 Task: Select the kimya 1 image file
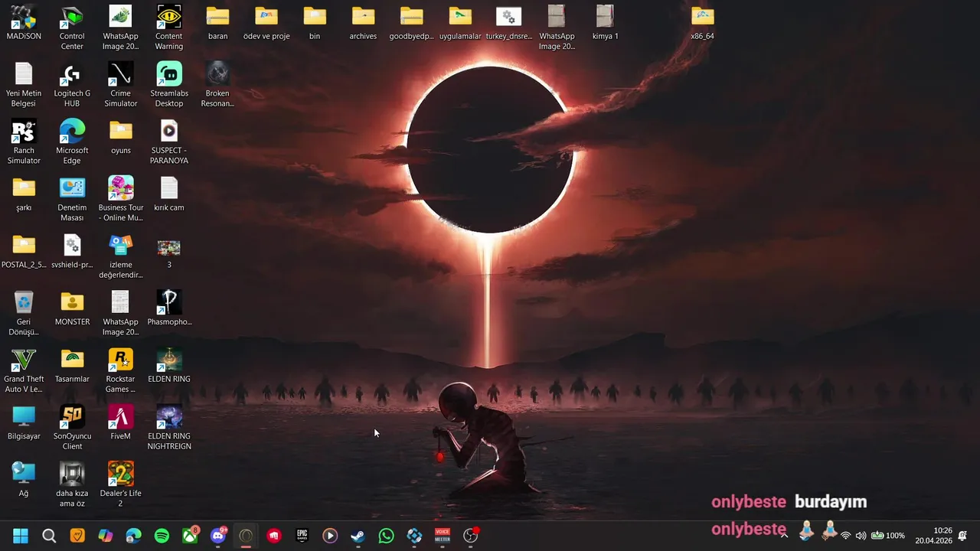pyautogui.click(x=605, y=23)
